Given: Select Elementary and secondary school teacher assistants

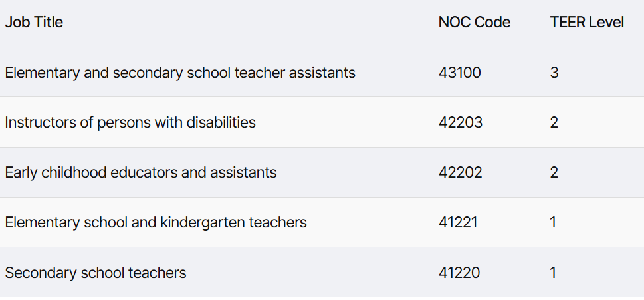Looking at the screenshot, I should click(180, 73).
